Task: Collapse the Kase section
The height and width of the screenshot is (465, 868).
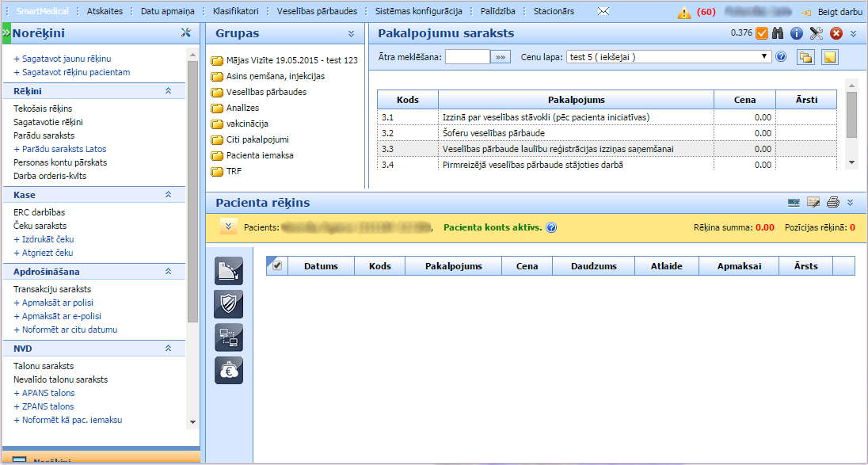Action: tap(168, 194)
